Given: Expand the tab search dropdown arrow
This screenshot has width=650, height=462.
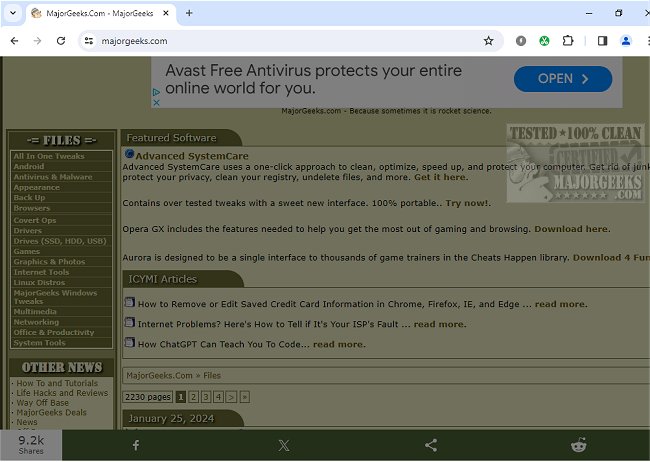Looking at the screenshot, I should (13, 13).
